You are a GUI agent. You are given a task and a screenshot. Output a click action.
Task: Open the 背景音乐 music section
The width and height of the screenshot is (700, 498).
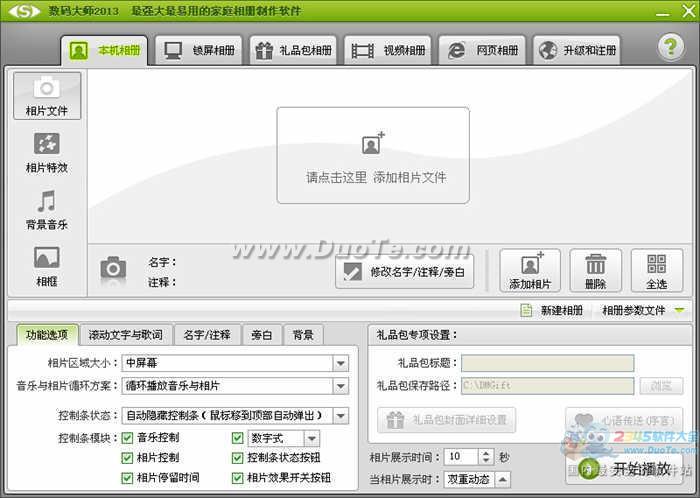coord(47,210)
